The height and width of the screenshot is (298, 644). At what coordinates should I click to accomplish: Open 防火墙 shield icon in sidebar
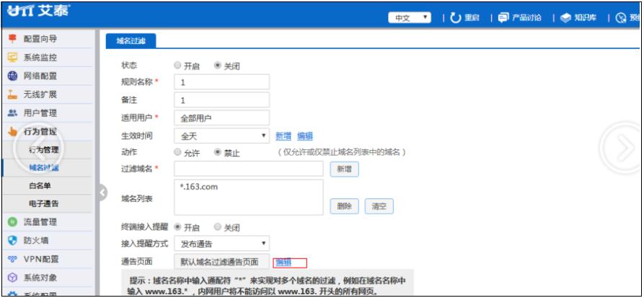pos(12,240)
